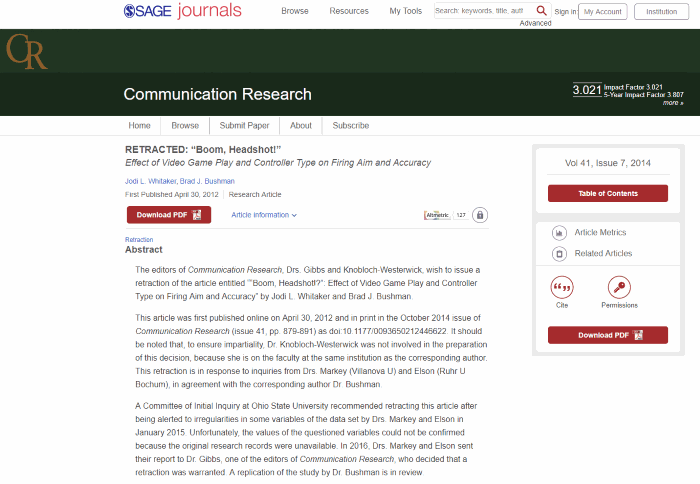Screen dimensions: 700x484
Task: Click the search magnifier icon
Action: (x=541, y=10)
